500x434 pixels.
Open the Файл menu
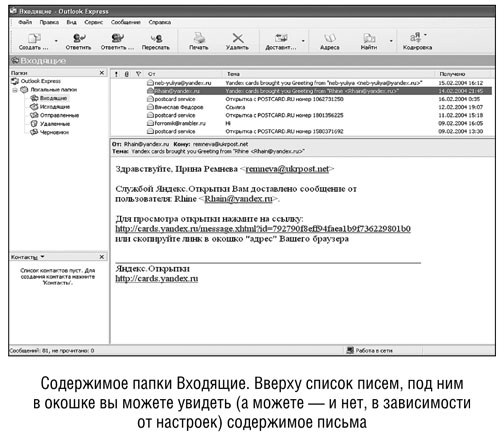pyautogui.click(x=25, y=22)
